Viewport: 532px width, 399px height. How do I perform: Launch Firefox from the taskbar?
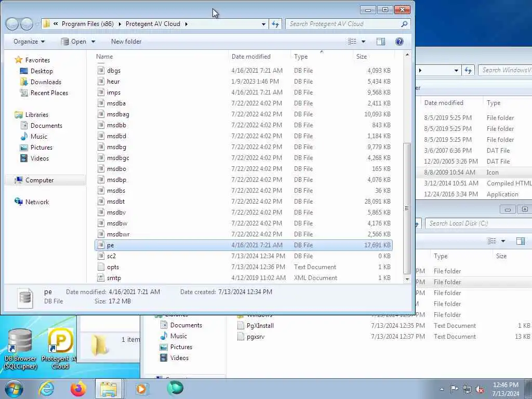point(78,389)
